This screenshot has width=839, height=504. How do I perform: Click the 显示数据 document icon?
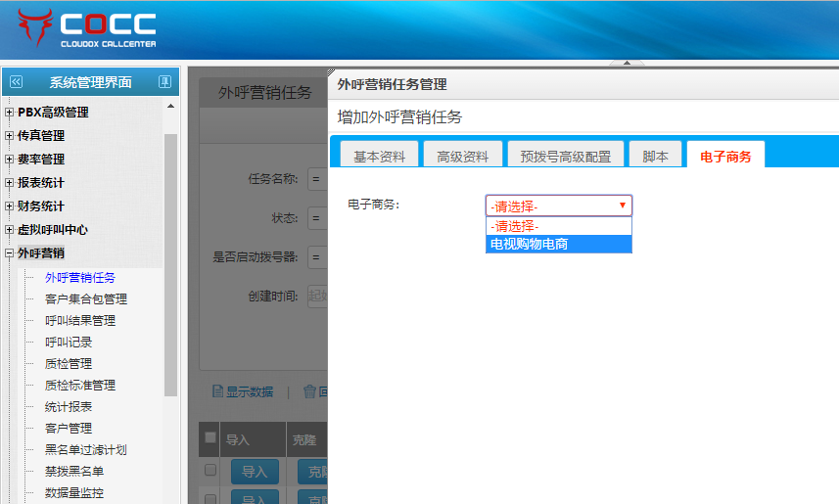click(x=217, y=391)
